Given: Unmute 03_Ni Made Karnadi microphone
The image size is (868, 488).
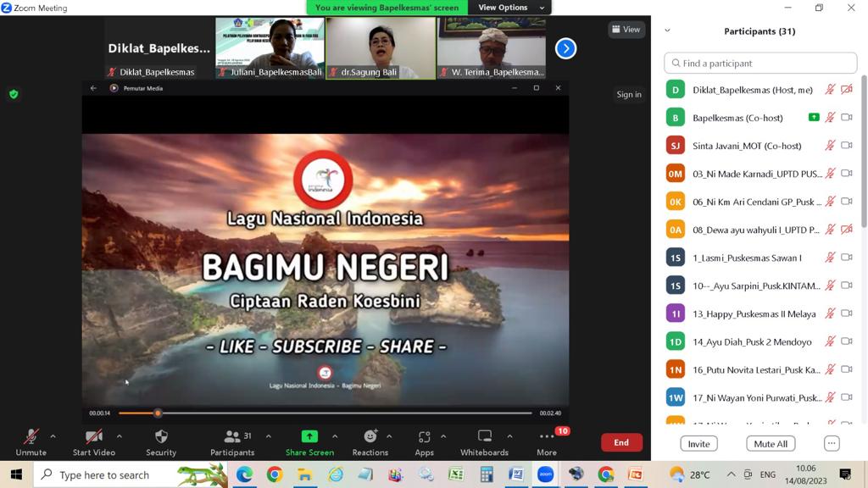Looking at the screenshot, I should [x=830, y=173].
